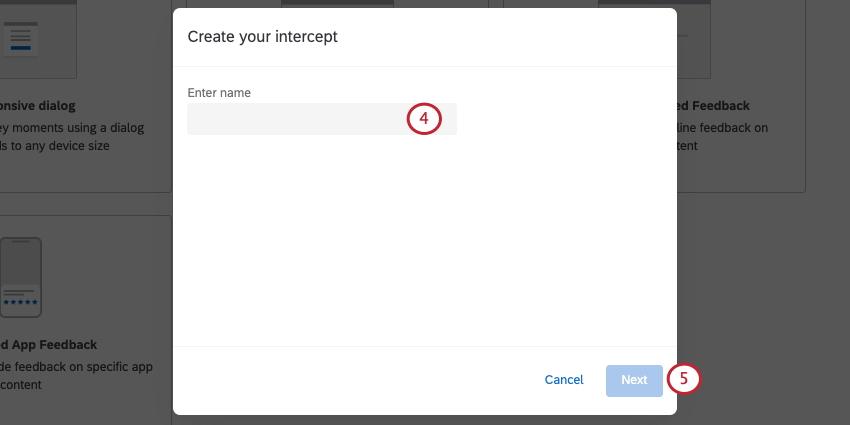Viewport: 850px width, 425px height.
Task: Choose the Embedded App Feedback card title
Action: [x=49, y=345]
